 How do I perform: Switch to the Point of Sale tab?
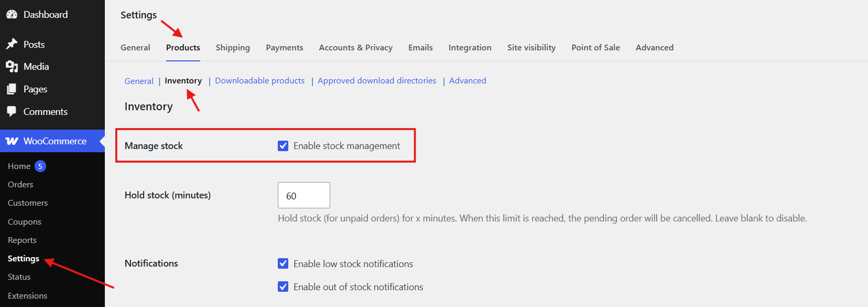click(595, 48)
